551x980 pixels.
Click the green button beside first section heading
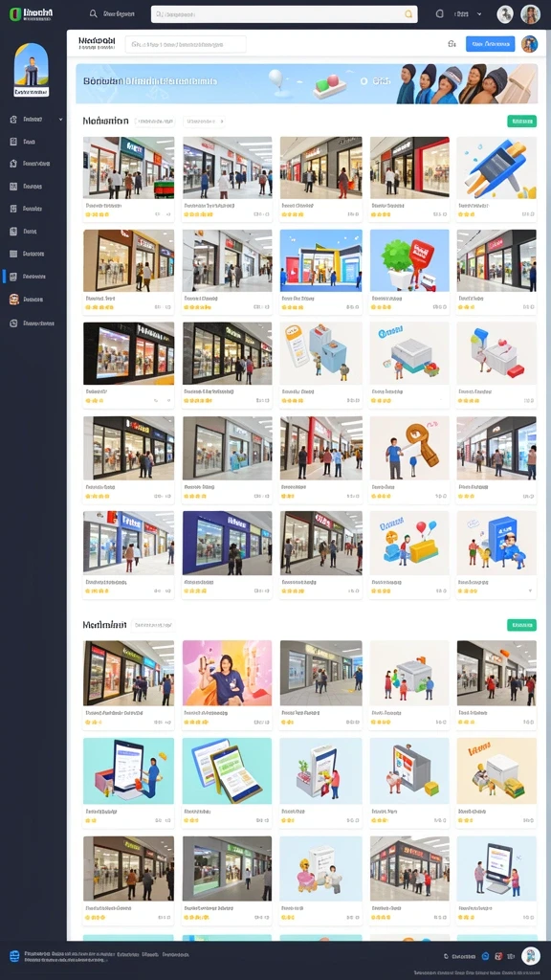521,122
